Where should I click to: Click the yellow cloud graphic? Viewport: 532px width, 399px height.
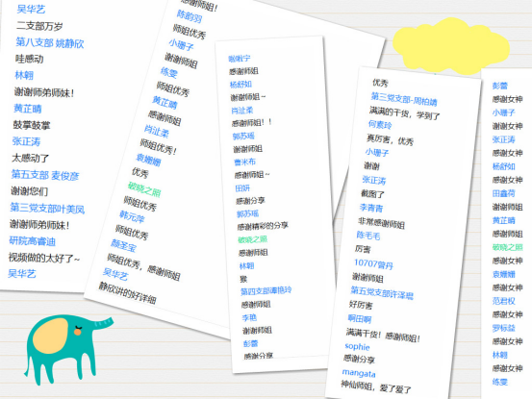(x=451, y=46)
